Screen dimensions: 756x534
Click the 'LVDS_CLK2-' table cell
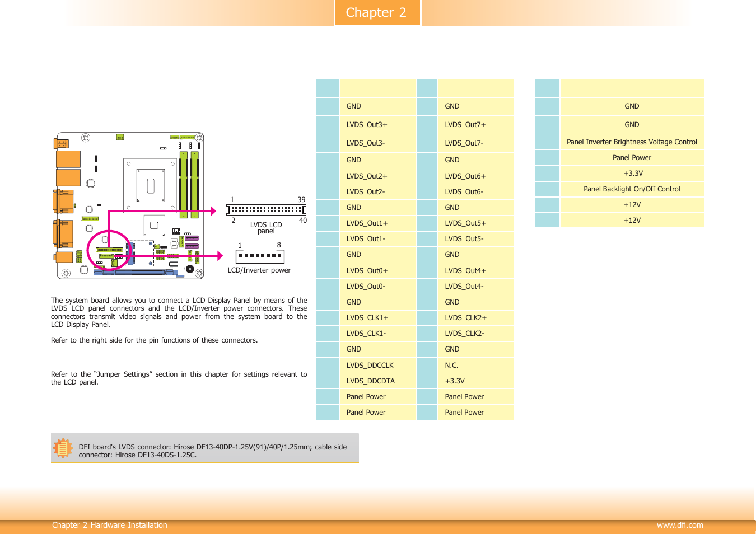tap(476, 334)
